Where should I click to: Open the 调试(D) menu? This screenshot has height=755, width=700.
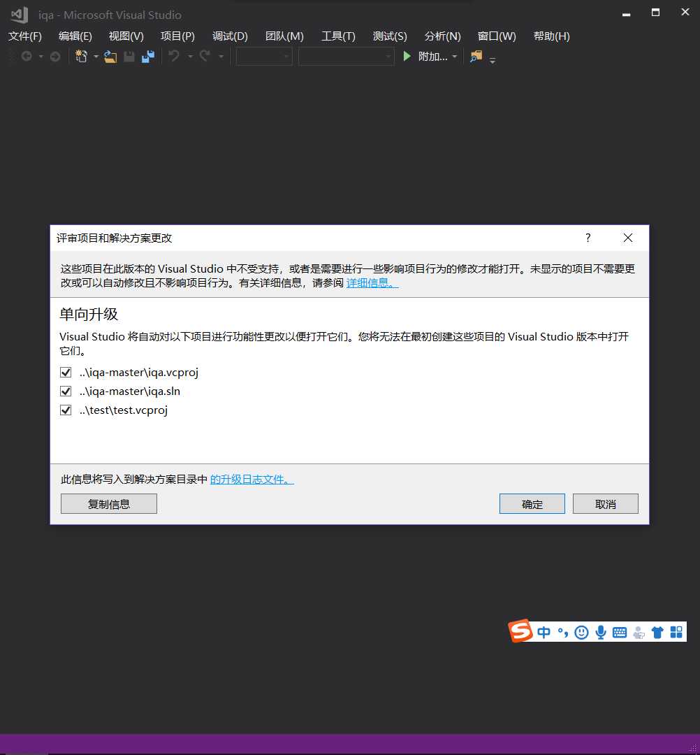[230, 36]
